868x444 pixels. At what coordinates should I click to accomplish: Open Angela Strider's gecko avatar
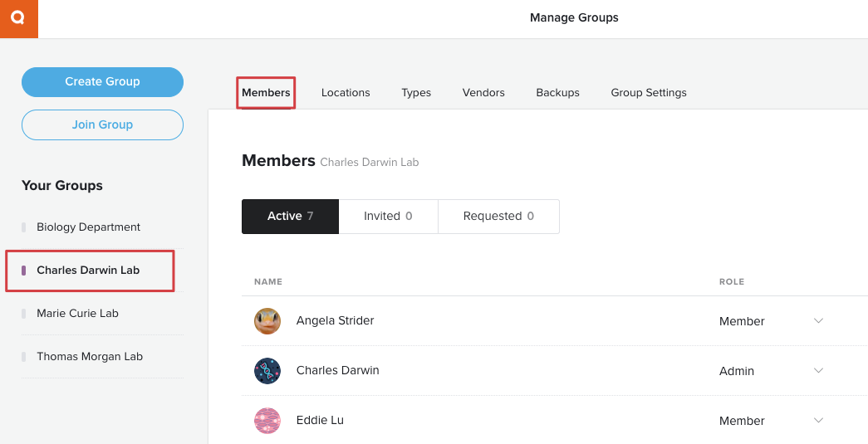(267, 321)
